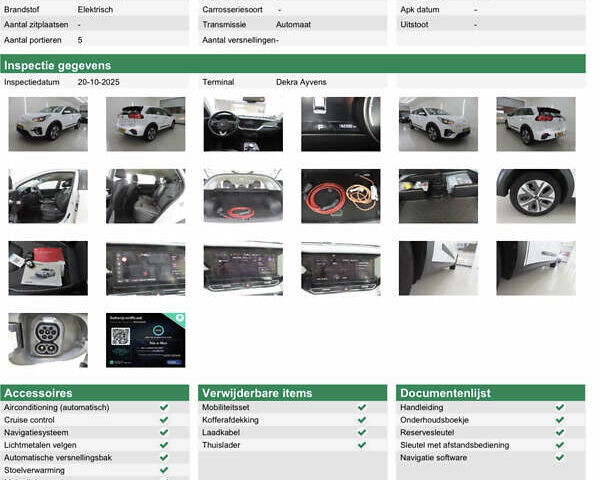Select the terminal value 'Dekra Ayvens'
The height and width of the screenshot is (480, 600).
click(x=301, y=82)
